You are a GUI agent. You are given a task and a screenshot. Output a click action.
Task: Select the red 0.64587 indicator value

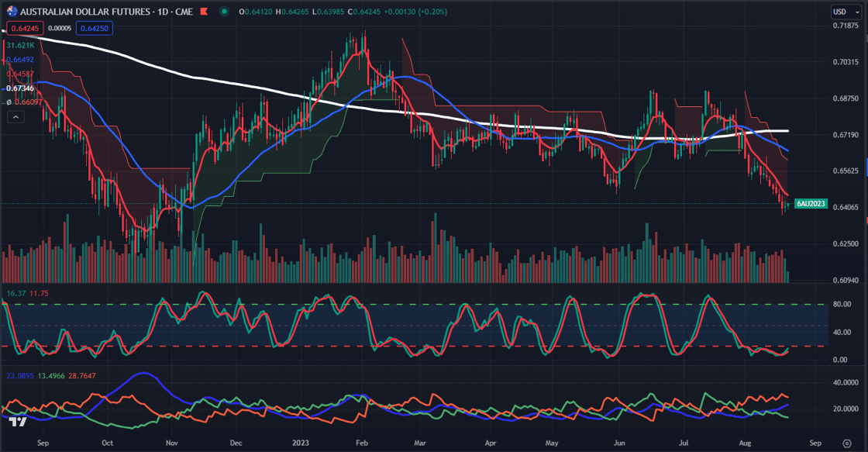20,74
